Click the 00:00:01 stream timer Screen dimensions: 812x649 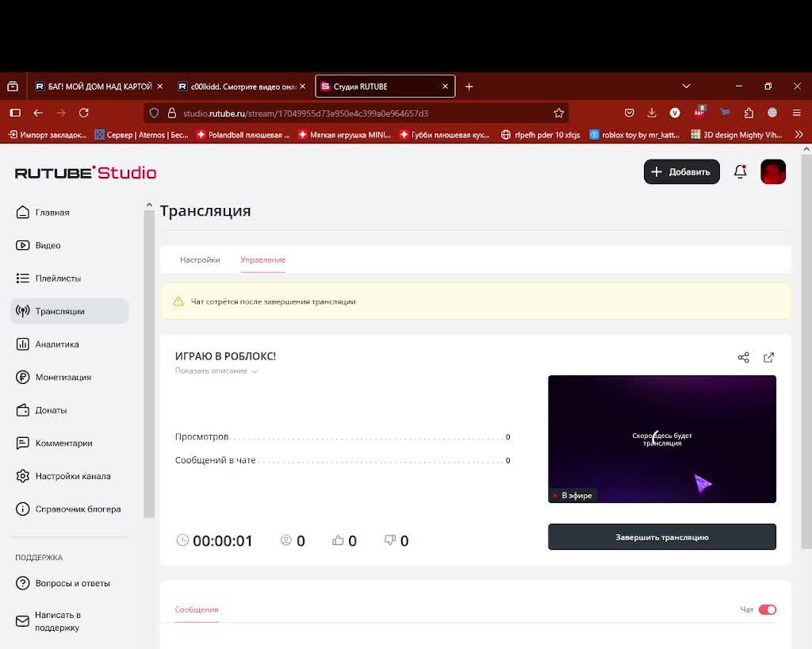(214, 541)
